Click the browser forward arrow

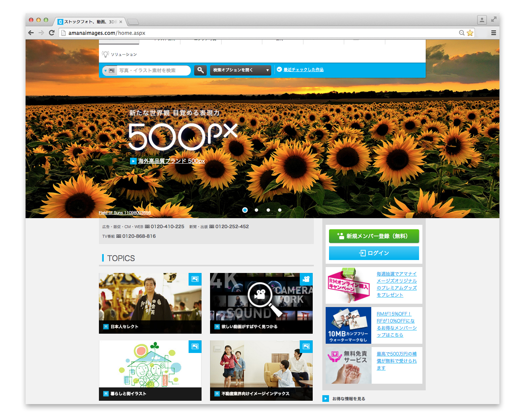41,33
